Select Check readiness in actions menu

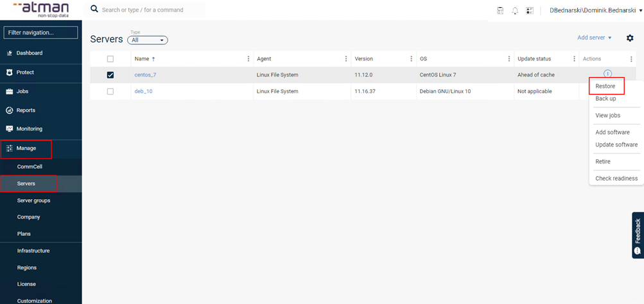coord(616,179)
